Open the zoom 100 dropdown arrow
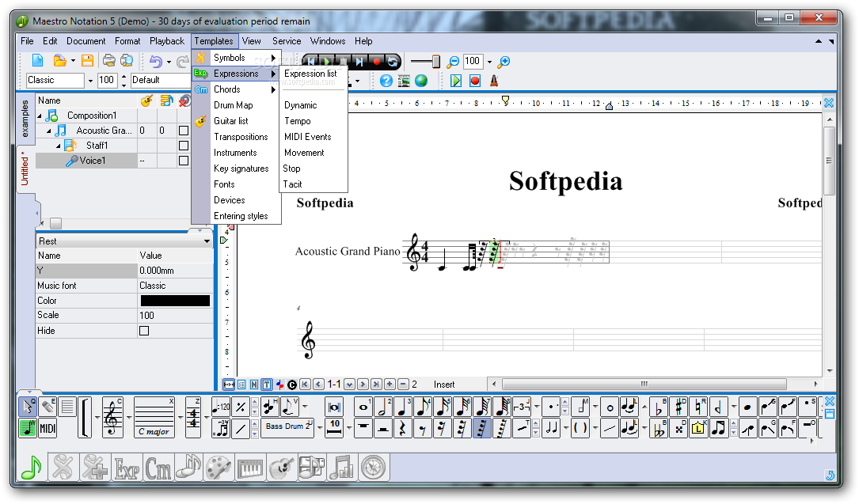 (489, 62)
